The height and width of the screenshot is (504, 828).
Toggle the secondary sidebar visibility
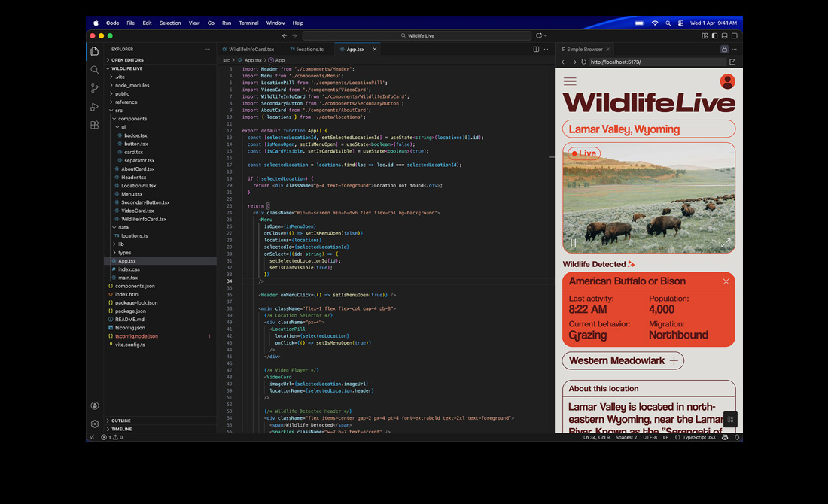coord(733,35)
